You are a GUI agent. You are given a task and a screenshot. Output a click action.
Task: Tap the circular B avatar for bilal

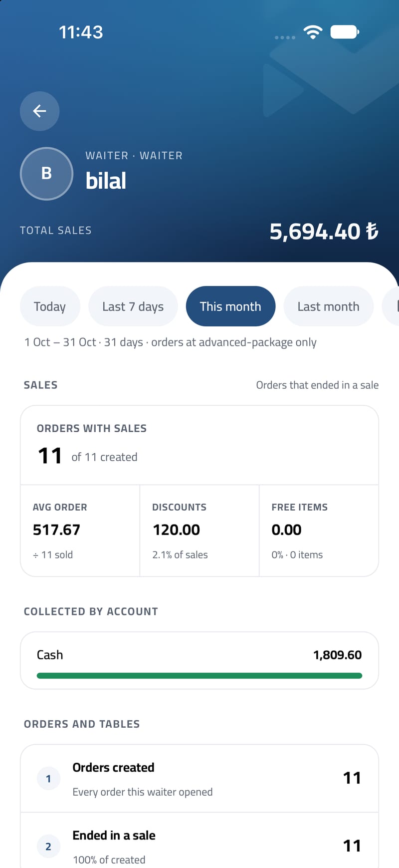click(46, 174)
